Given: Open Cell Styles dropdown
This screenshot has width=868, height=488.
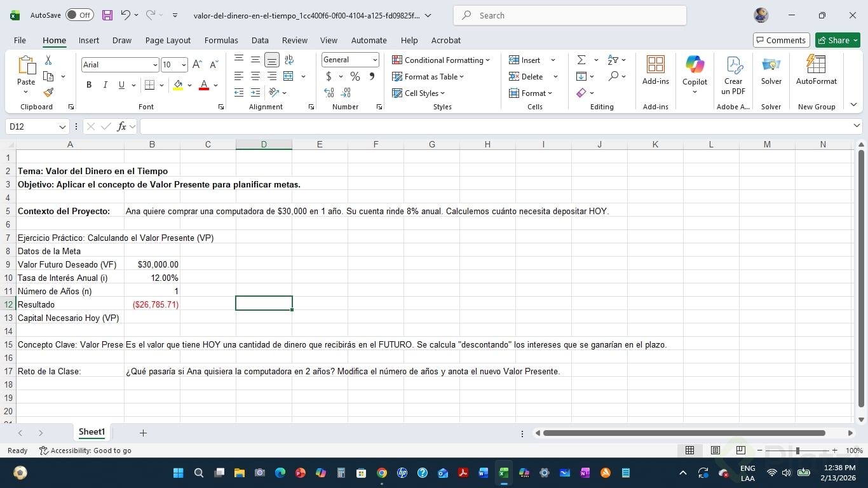Looking at the screenshot, I should pos(419,93).
